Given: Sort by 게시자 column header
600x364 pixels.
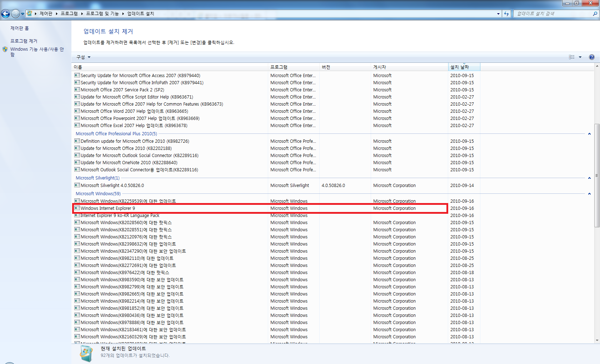Looking at the screenshot, I should pyautogui.click(x=409, y=67).
